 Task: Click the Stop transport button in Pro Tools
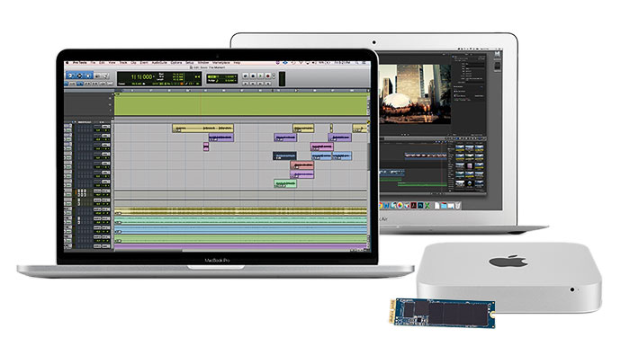click(253, 76)
